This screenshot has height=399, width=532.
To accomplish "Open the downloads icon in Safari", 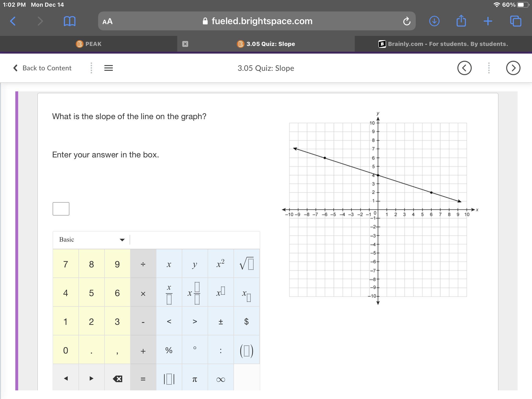I will 434,21.
